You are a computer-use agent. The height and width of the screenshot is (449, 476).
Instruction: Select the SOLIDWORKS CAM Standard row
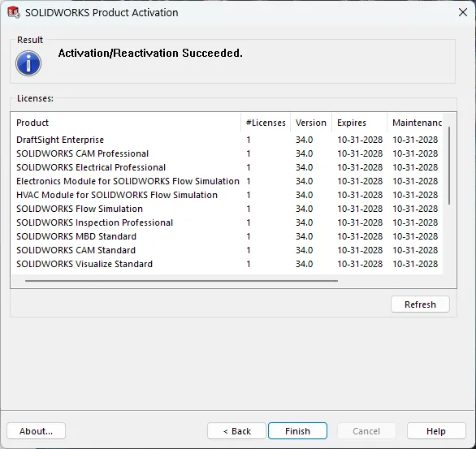point(227,250)
